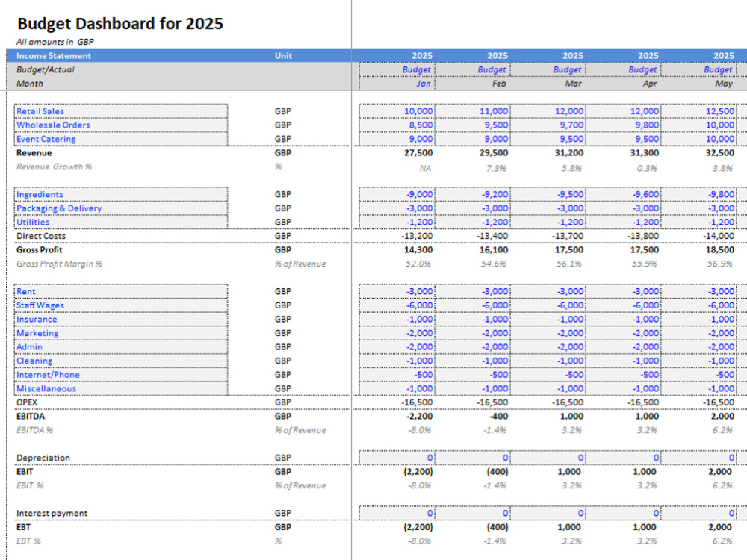The height and width of the screenshot is (560, 747).
Task: Click the All amounts in GBP note
Action: click(x=55, y=42)
